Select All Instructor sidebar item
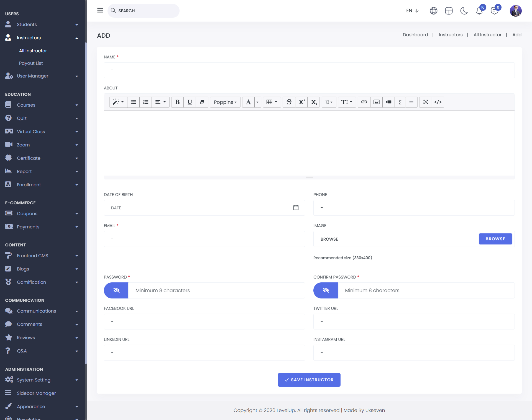Screen dimensions: 532x420 tap(33, 51)
